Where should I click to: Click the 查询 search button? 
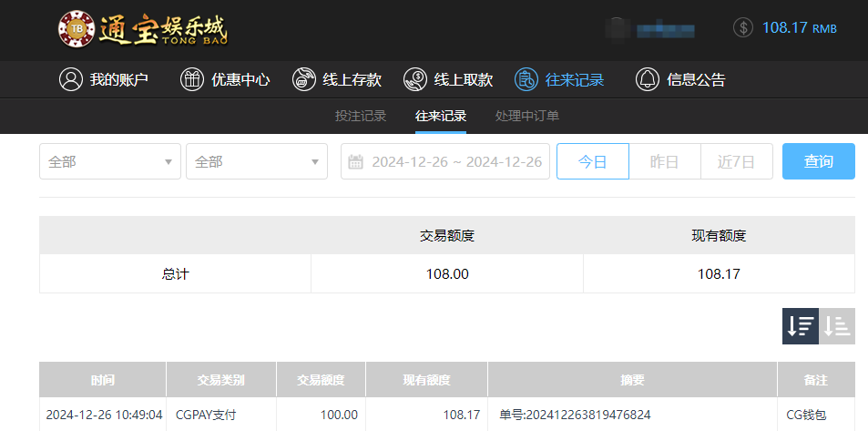[819, 161]
